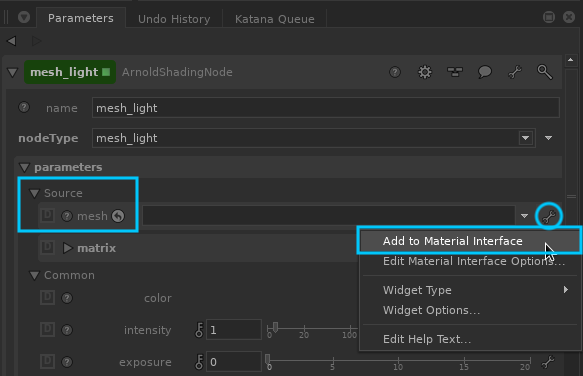Image resolution: width=583 pixels, height=376 pixels.
Task: Switch to the Undo History tab
Action: (x=174, y=19)
